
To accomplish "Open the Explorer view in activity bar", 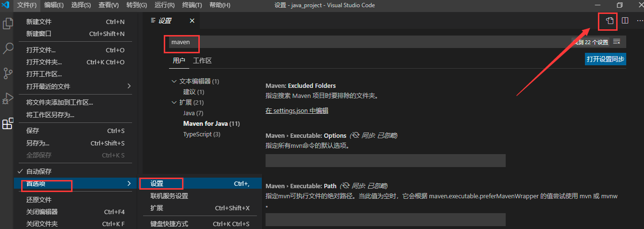I will point(8,23).
